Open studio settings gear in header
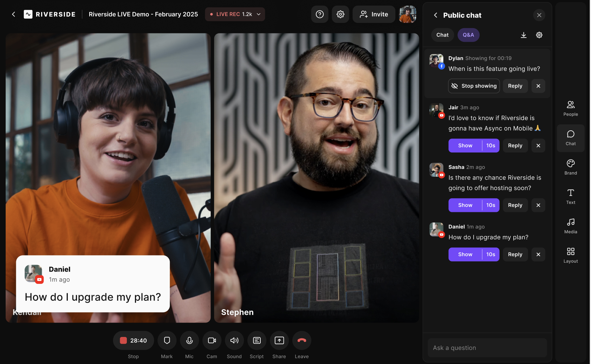This screenshot has height=364, width=591. click(x=340, y=14)
